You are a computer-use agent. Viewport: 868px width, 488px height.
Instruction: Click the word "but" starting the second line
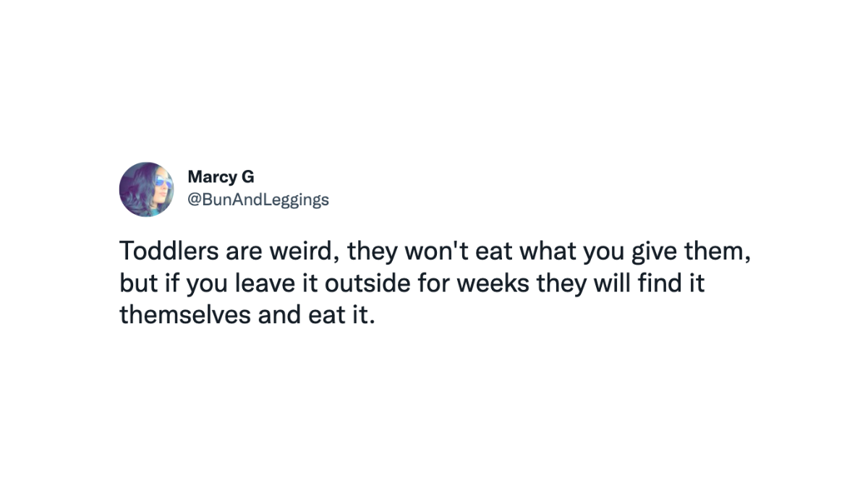coord(134,283)
